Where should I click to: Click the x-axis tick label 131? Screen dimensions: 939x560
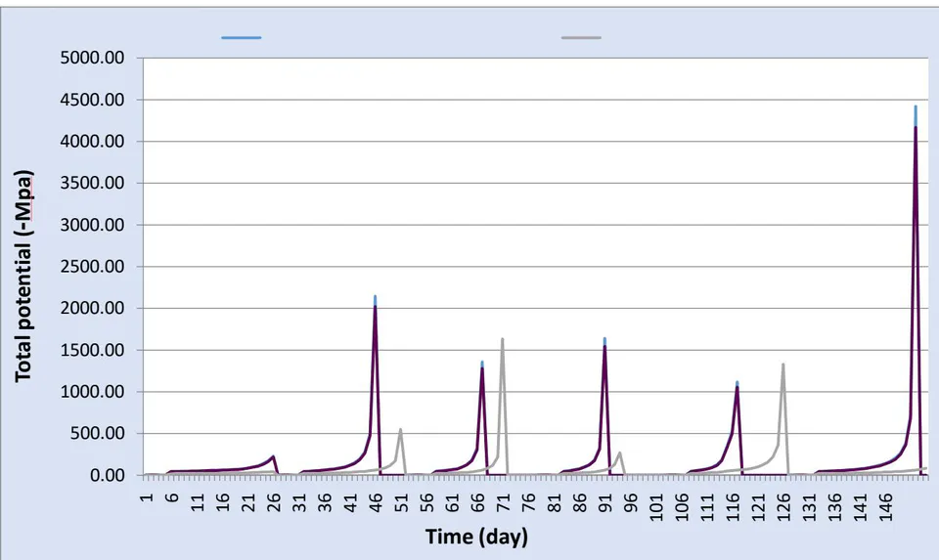click(x=809, y=507)
